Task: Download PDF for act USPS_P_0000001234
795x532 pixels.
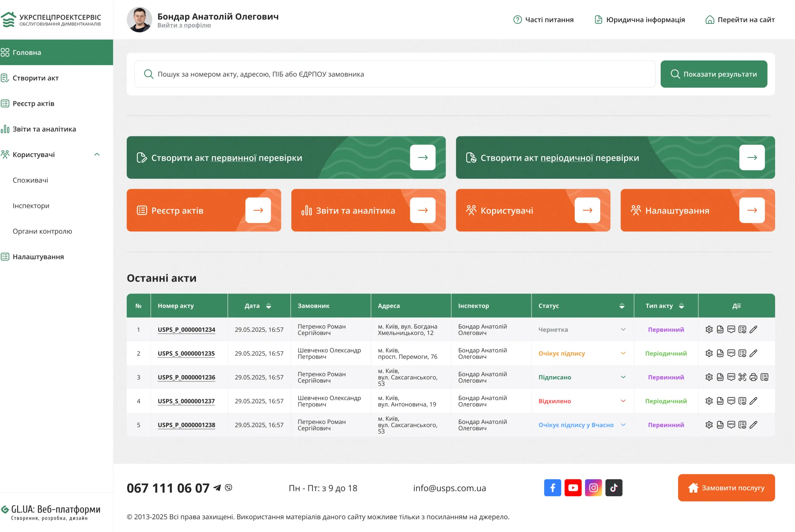Action: 720,330
